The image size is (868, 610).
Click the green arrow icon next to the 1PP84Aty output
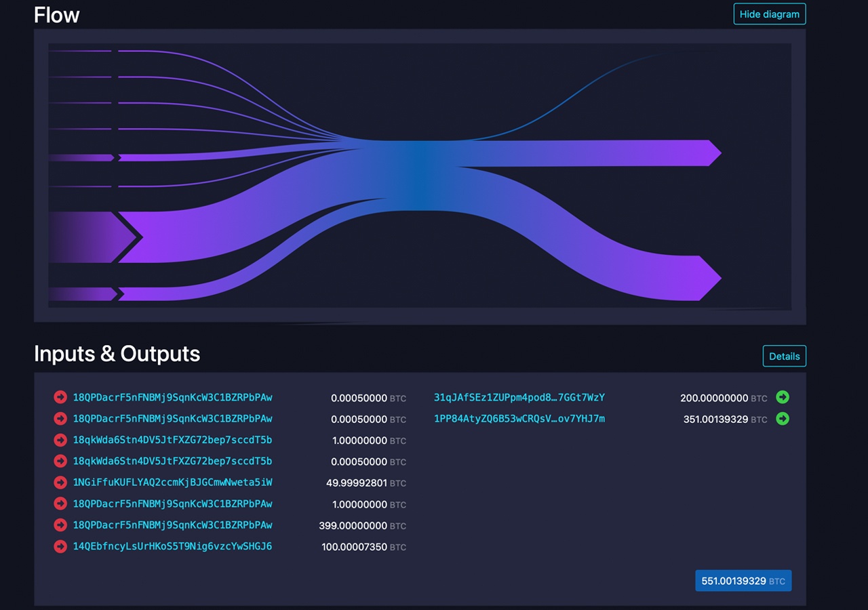click(x=783, y=419)
